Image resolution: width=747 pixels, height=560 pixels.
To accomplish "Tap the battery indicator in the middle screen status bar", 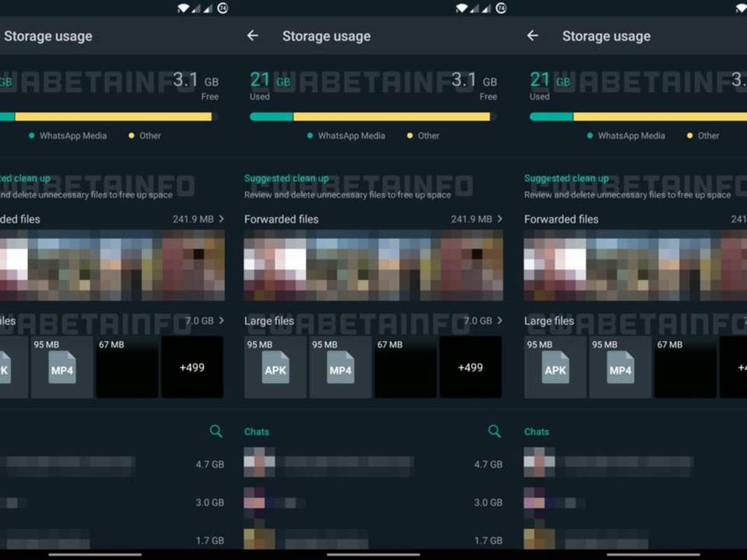I will pyautogui.click(x=501, y=8).
